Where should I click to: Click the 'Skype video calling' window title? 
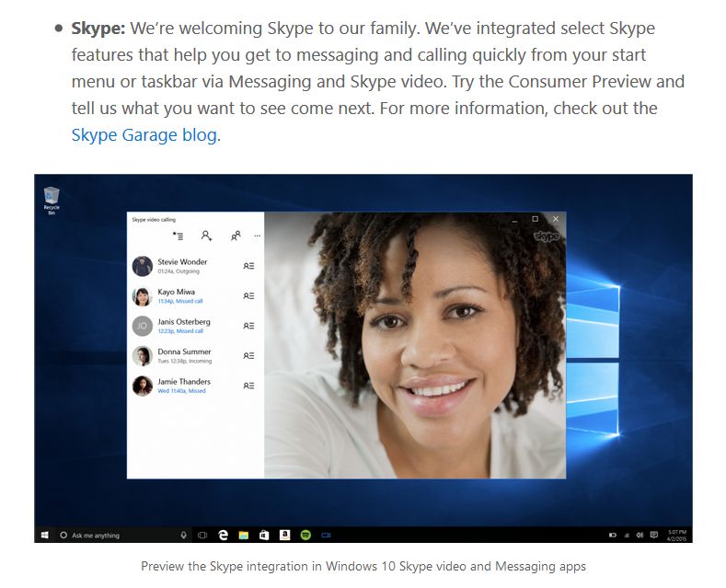pos(154,219)
